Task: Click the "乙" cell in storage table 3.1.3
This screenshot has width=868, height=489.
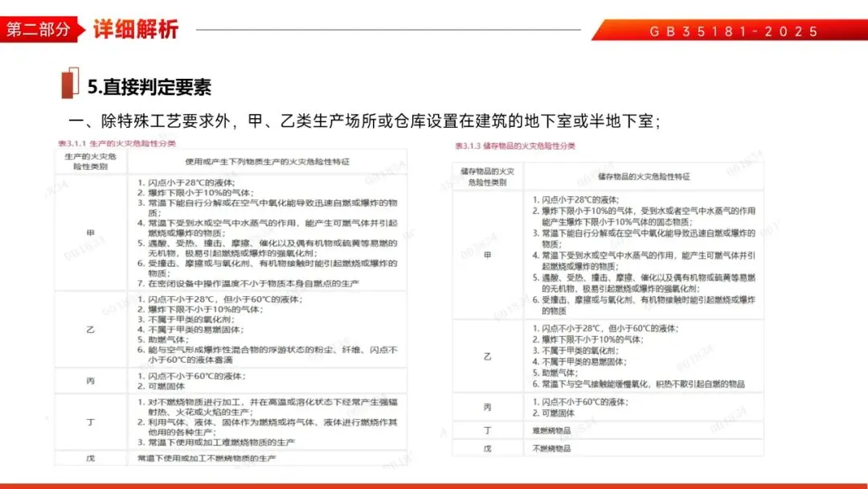Action: [488, 356]
